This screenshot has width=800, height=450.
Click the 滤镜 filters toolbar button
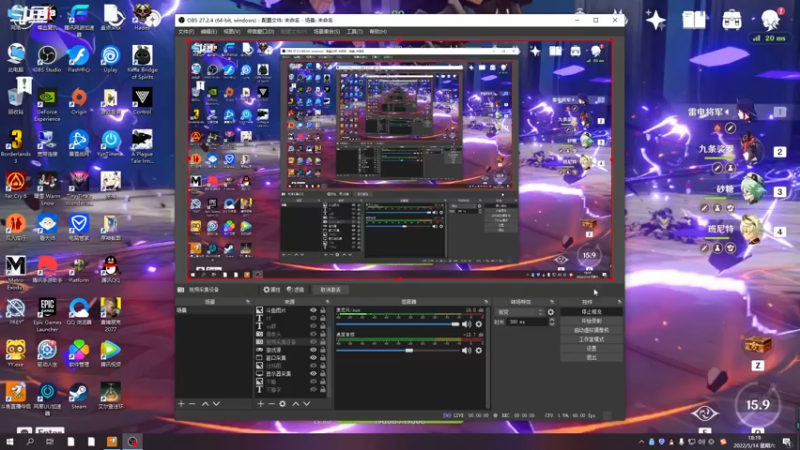tap(295, 290)
